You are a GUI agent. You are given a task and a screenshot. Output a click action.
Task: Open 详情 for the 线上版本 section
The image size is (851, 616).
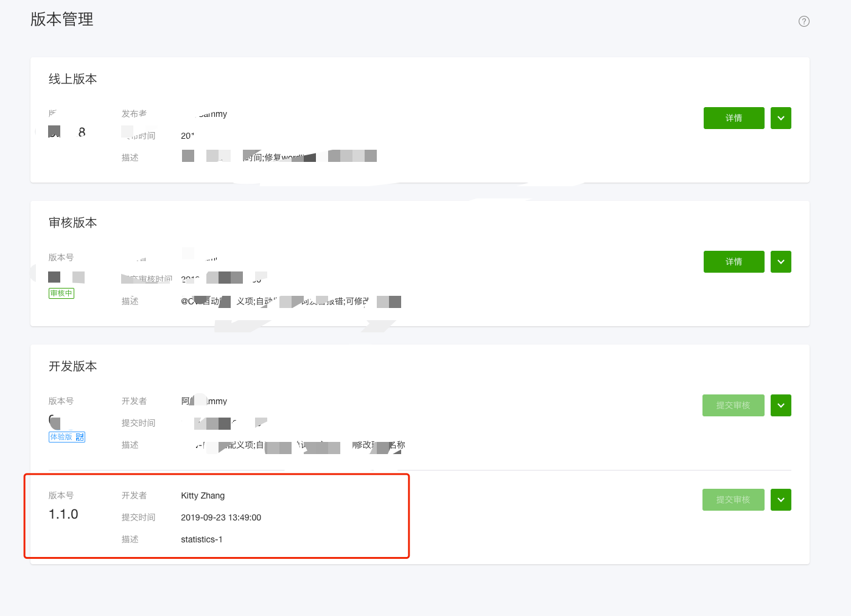pyautogui.click(x=734, y=118)
